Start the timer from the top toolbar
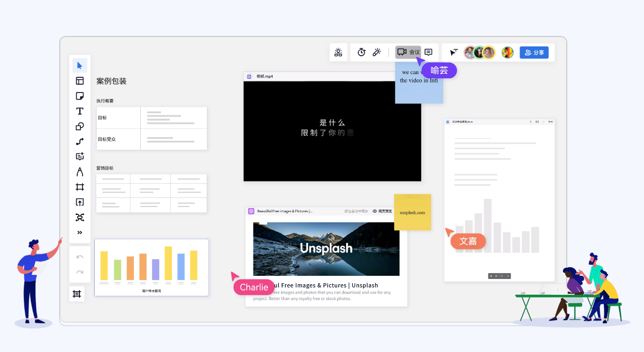This screenshot has height=352, width=644. coord(361,52)
